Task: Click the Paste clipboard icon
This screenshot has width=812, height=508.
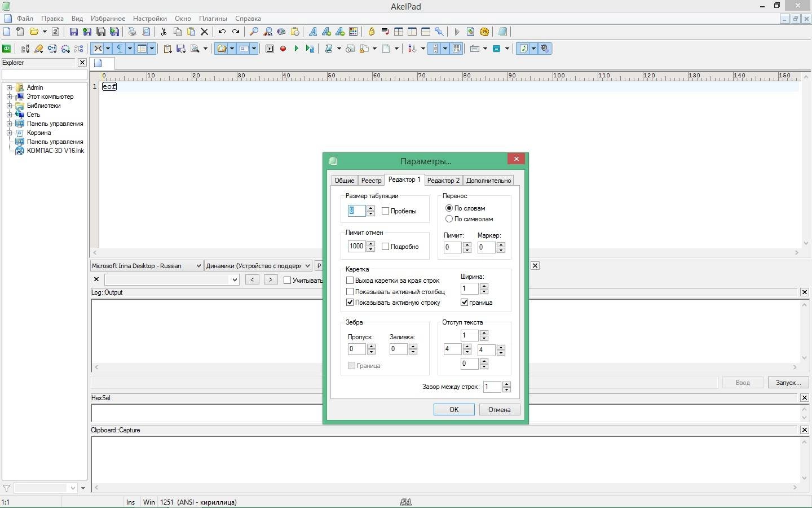Action: (x=191, y=32)
